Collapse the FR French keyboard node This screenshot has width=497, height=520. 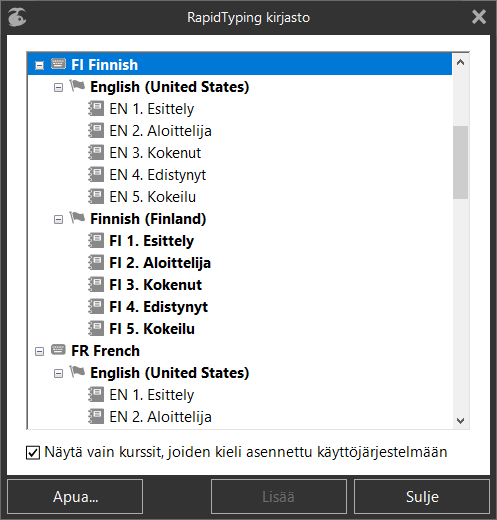point(39,351)
